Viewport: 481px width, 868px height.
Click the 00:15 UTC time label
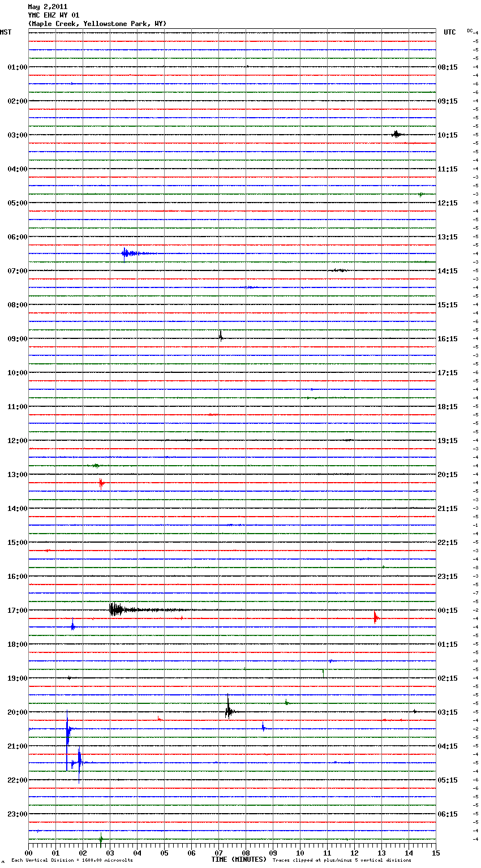(x=448, y=611)
